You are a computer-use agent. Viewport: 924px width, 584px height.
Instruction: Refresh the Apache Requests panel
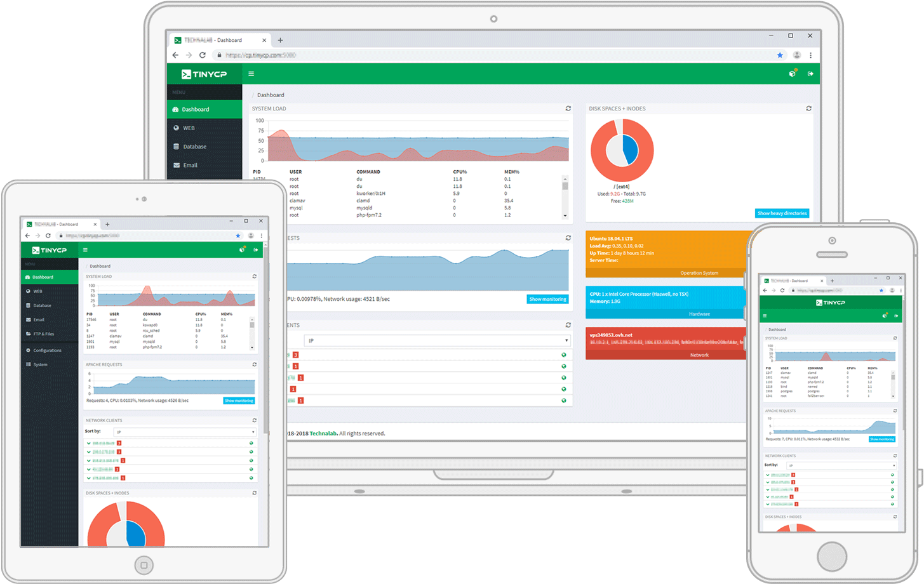568,237
